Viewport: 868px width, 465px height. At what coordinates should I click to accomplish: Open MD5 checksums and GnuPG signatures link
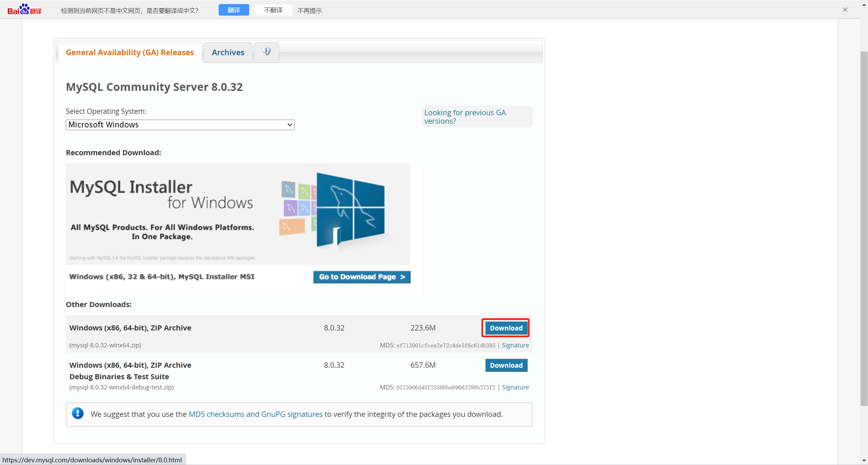256,414
